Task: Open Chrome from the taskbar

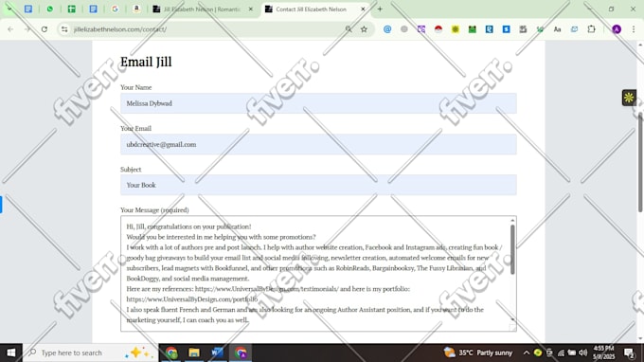Action: point(171,353)
